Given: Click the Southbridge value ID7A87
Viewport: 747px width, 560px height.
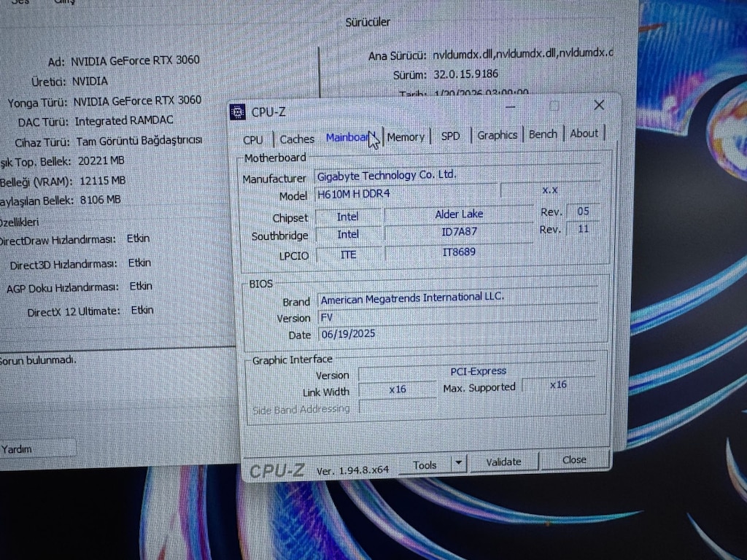Looking at the screenshot, I should coord(459,232).
